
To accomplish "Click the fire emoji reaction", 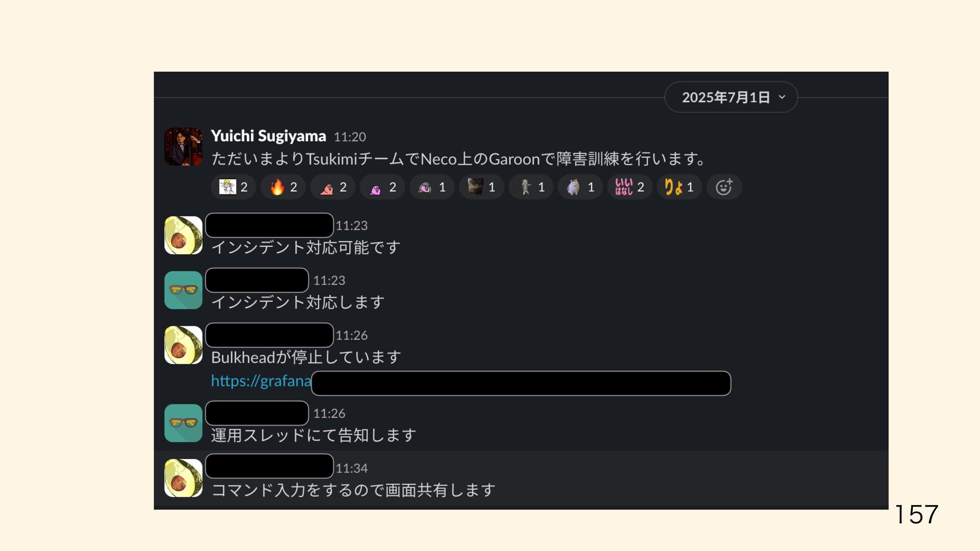I will click(x=283, y=187).
